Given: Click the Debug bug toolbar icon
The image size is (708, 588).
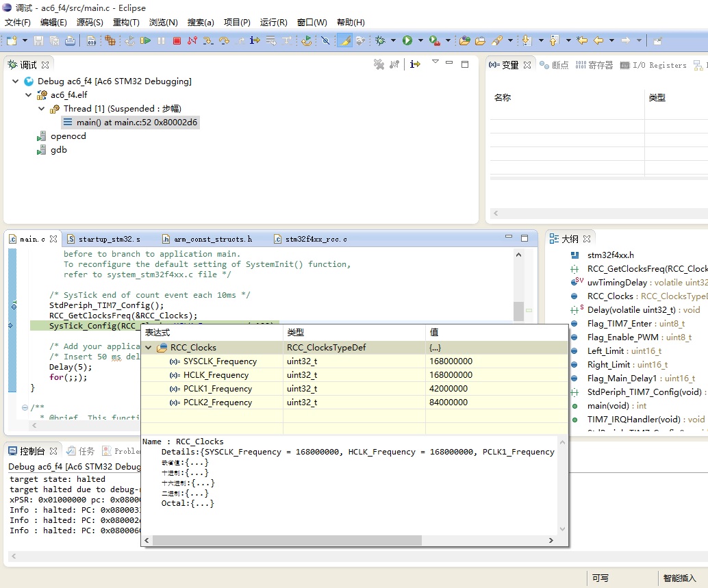Looking at the screenshot, I should (380, 40).
